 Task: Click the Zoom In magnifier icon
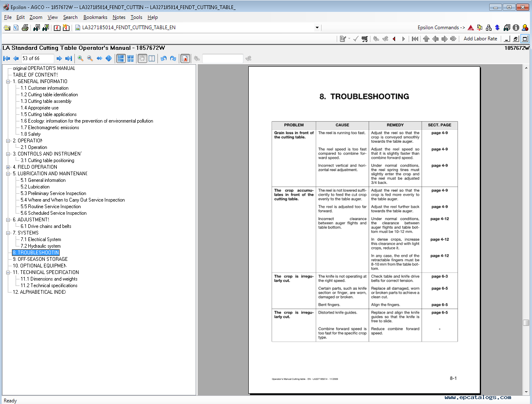[81, 58]
